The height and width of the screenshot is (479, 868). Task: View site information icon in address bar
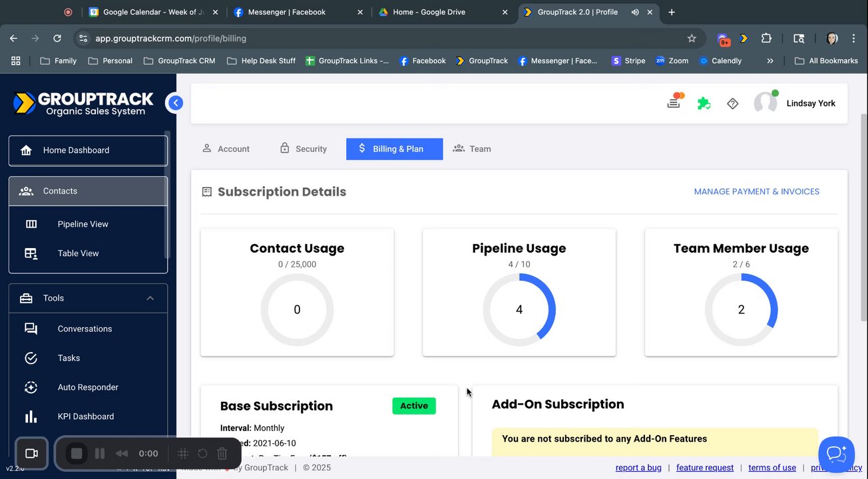point(83,39)
